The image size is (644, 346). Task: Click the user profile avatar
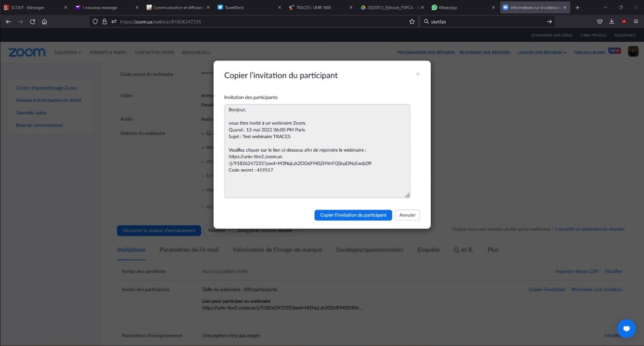pyautogui.click(x=633, y=52)
